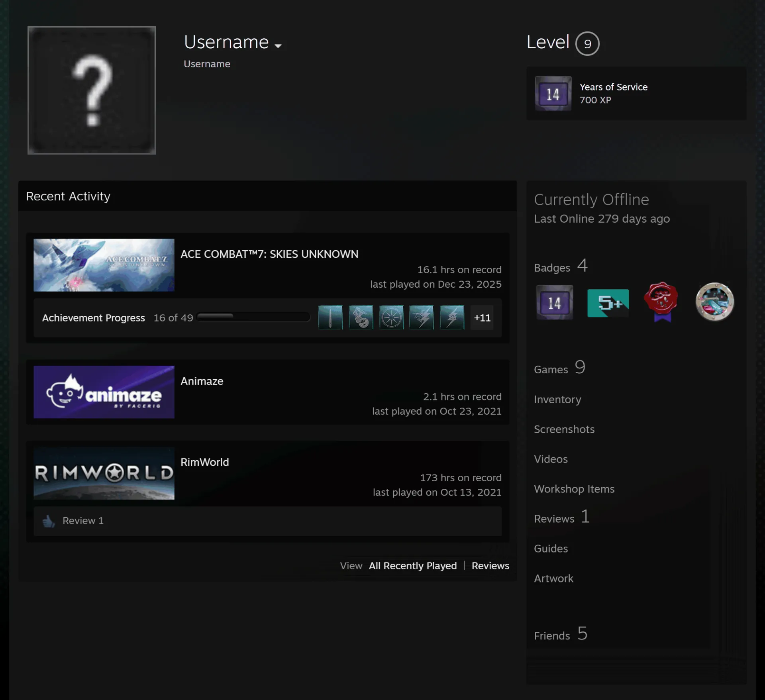Open ACE COMBAT 7 game banner

point(104,265)
